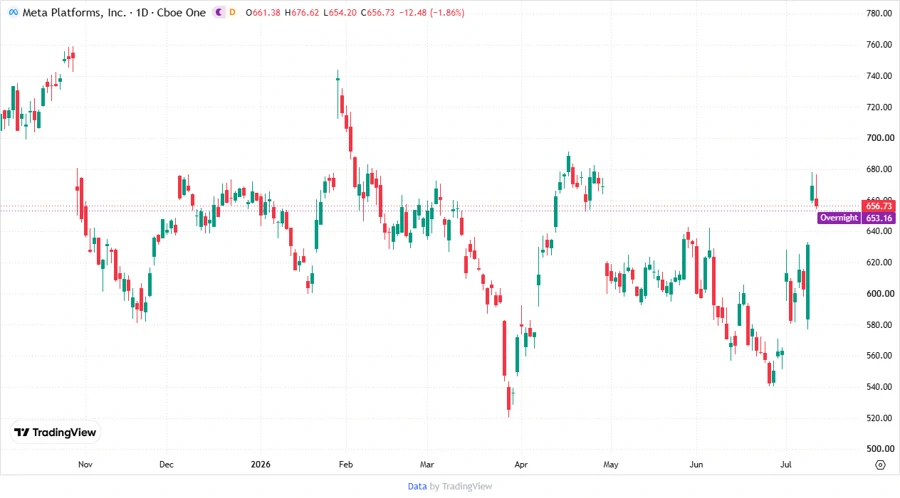This screenshot has height=498, width=900.
Task: Click the 'by TradingView' attribution text
Action: (x=461, y=486)
